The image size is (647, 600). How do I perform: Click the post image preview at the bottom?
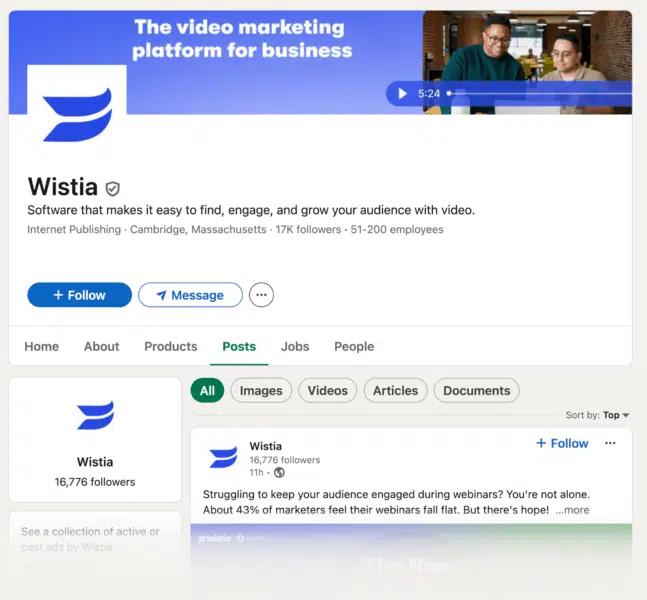411,559
